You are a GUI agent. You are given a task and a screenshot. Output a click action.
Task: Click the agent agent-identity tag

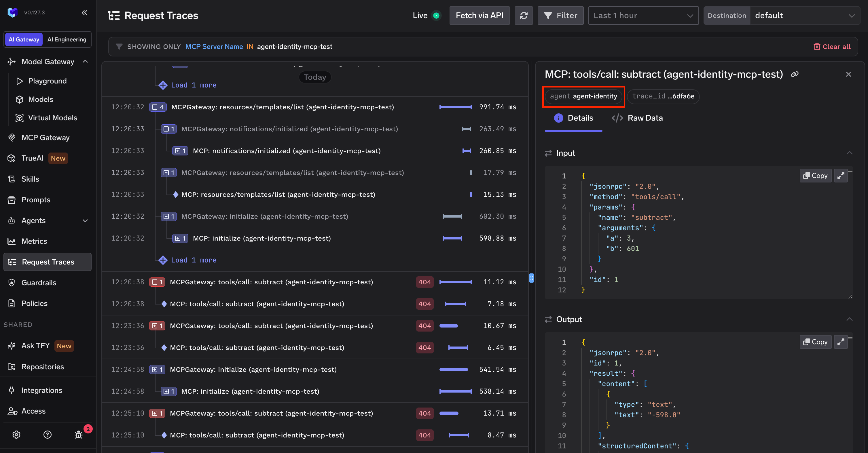point(583,96)
